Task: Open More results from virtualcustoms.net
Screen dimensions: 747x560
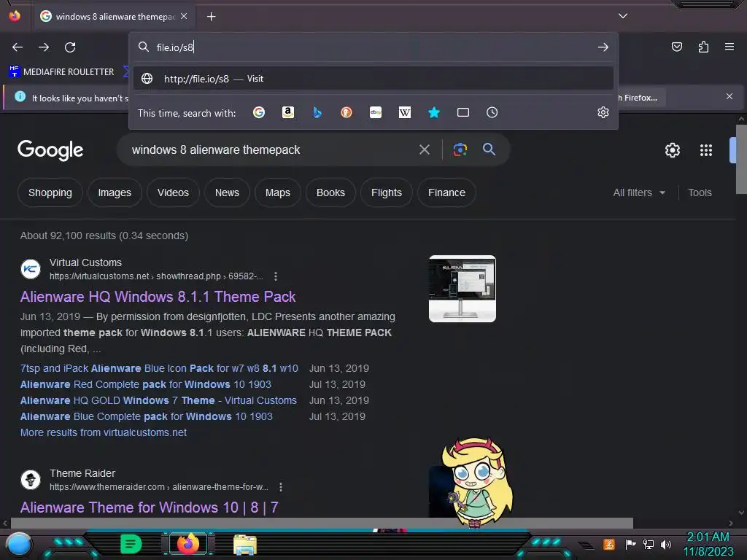Action: tap(104, 432)
